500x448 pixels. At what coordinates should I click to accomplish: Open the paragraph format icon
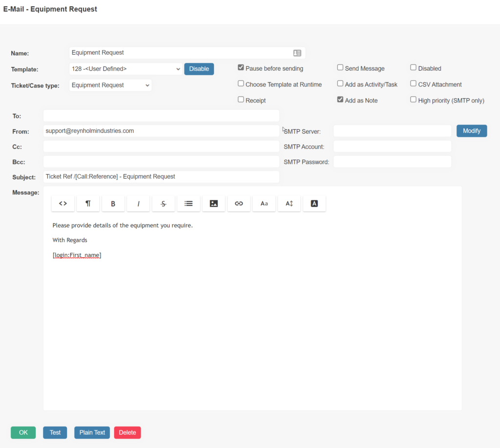point(88,204)
